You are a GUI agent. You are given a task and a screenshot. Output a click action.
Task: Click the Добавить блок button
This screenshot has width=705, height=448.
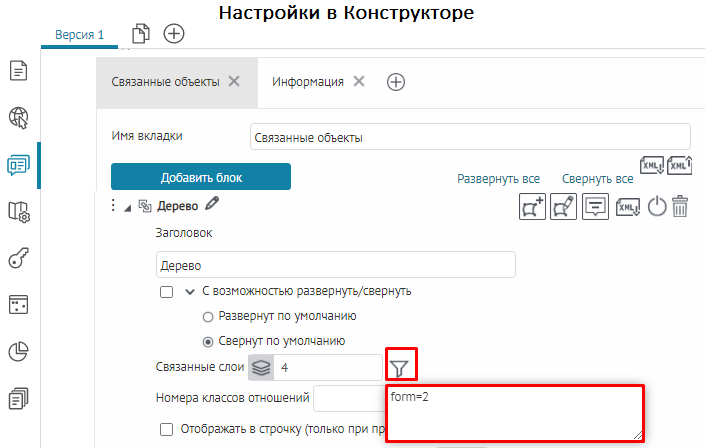point(200,177)
